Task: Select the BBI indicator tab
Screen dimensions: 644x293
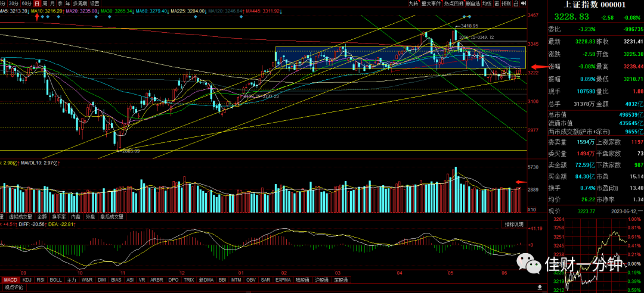Action: 222,280
